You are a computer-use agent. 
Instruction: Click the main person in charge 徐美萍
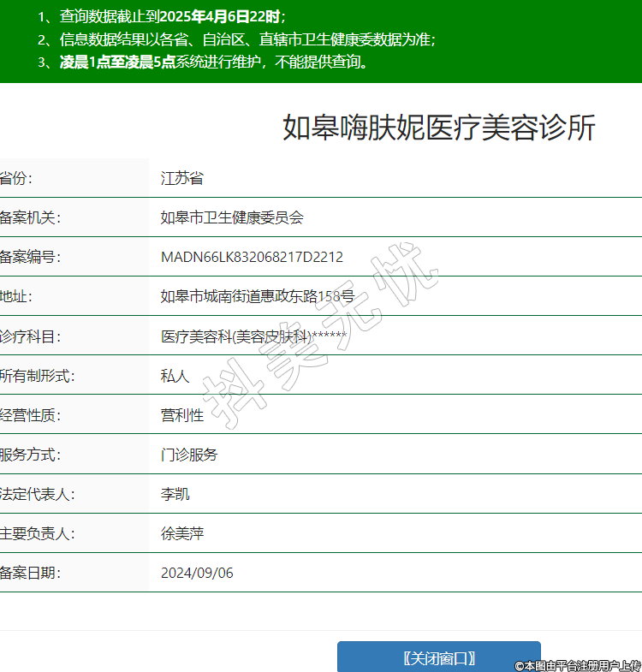click(x=181, y=533)
